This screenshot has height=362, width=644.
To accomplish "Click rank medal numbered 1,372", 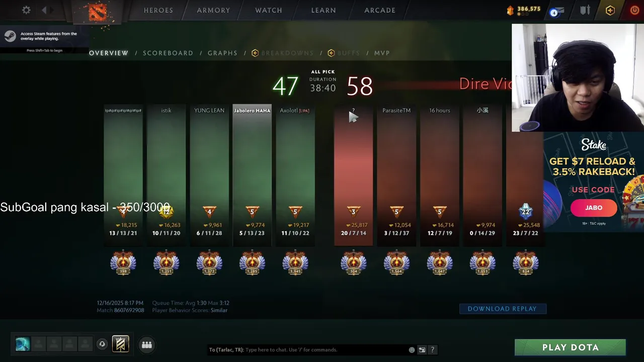I will point(209,263).
